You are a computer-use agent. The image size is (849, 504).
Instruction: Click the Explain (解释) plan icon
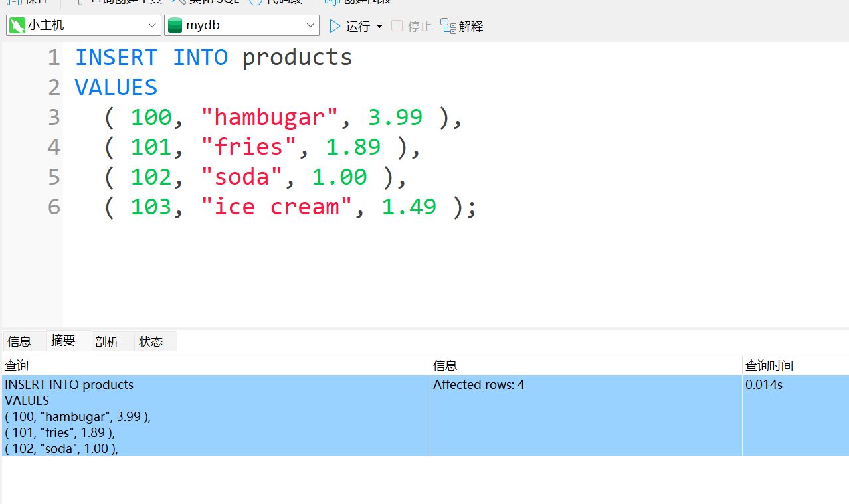click(x=448, y=26)
